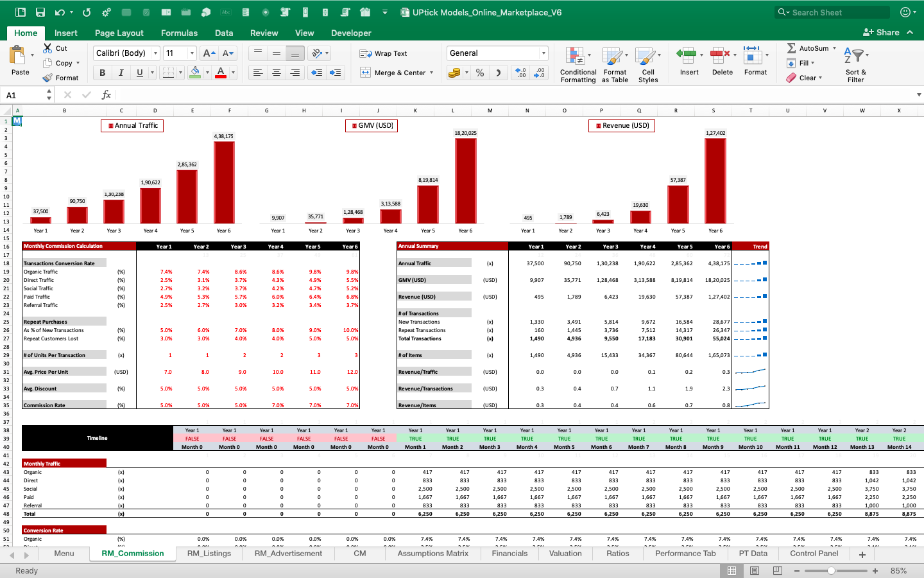Open the number format General dropdown
924x578 pixels.
[543, 53]
